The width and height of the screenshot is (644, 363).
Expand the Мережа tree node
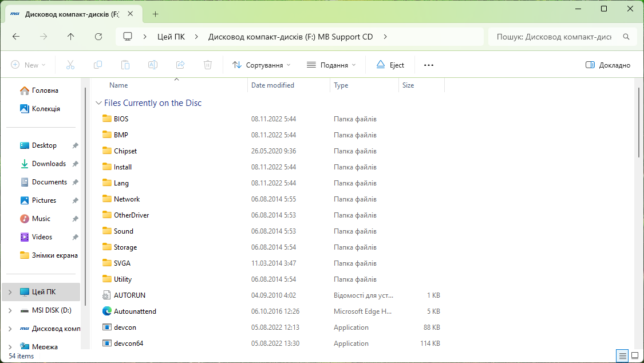(x=10, y=347)
